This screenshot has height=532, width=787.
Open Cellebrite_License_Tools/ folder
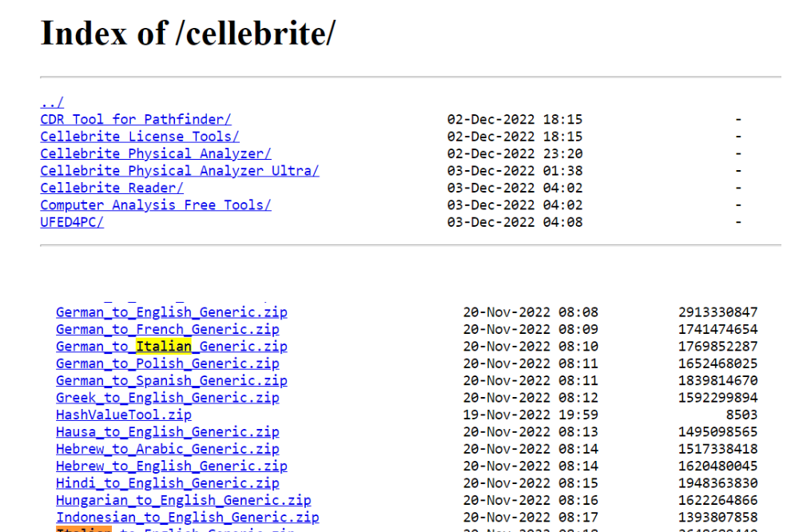click(140, 137)
